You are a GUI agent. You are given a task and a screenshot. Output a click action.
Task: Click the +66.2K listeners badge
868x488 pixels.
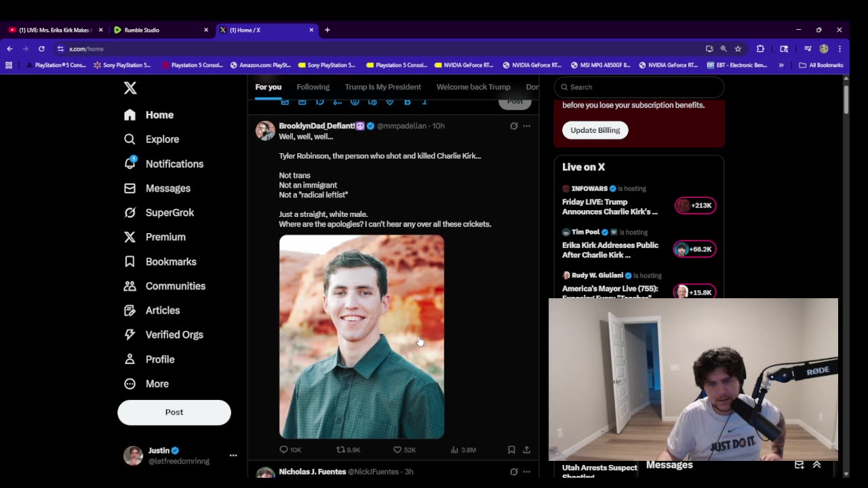coord(694,249)
